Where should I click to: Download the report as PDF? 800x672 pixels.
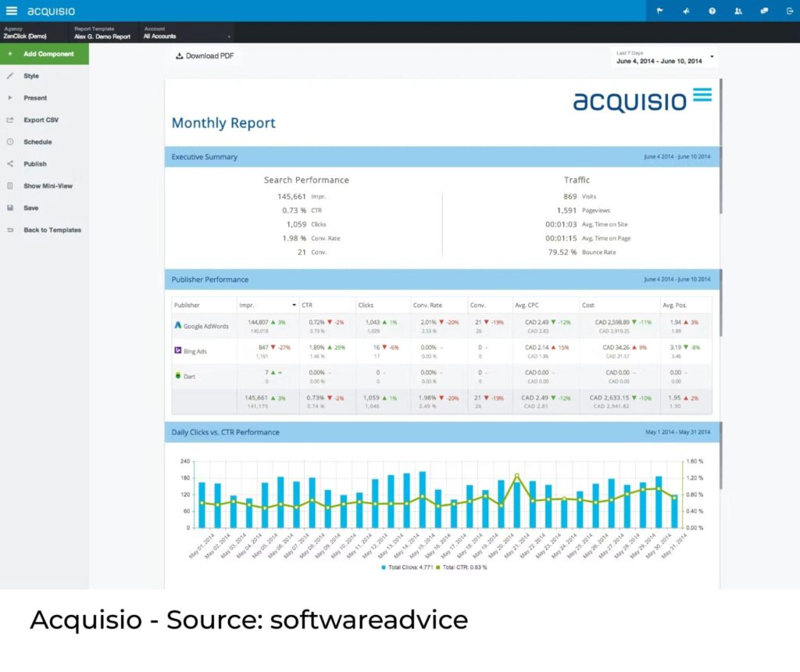(205, 55)
